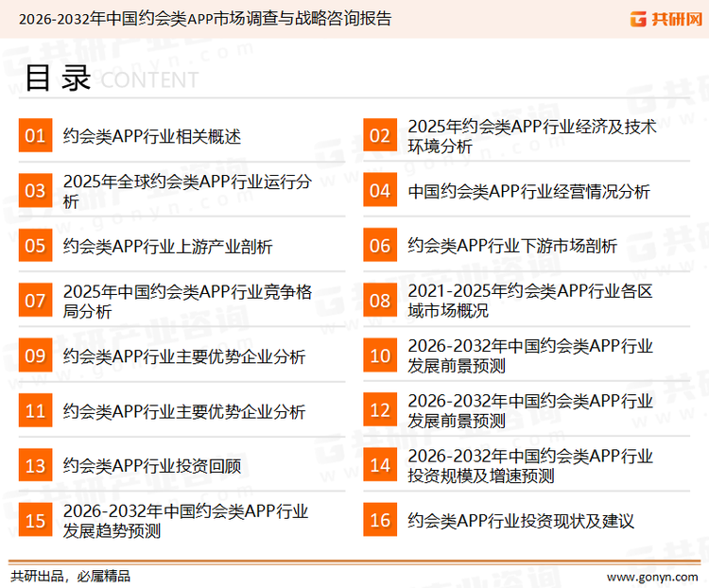Select orange number box 10

point(380,355)
